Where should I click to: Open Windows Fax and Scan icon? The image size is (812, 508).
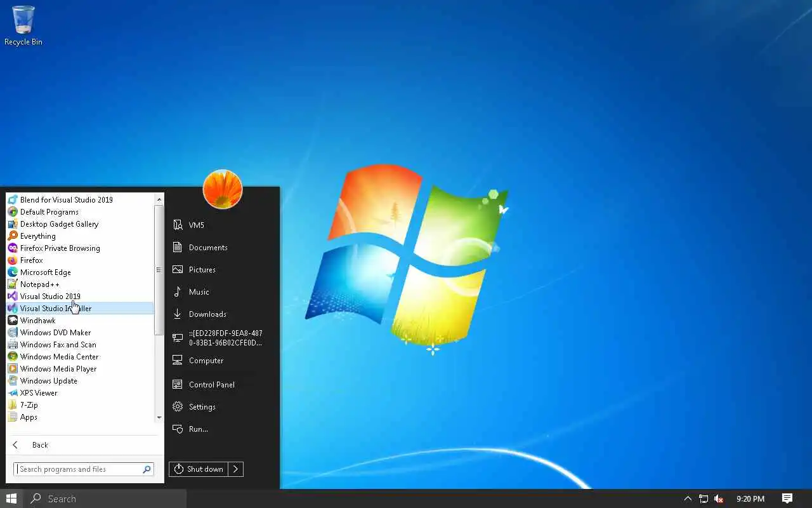click(13, 344)
